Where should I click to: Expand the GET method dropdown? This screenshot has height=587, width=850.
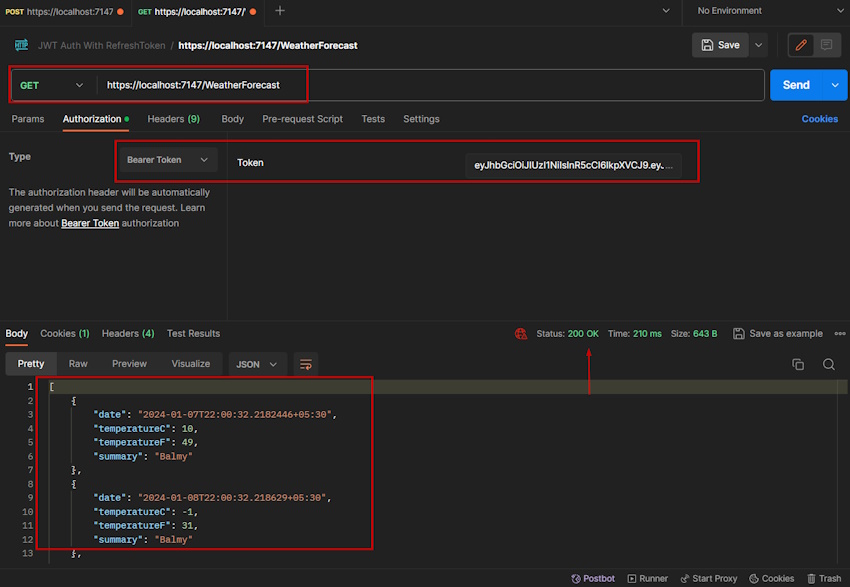(52, 85)
